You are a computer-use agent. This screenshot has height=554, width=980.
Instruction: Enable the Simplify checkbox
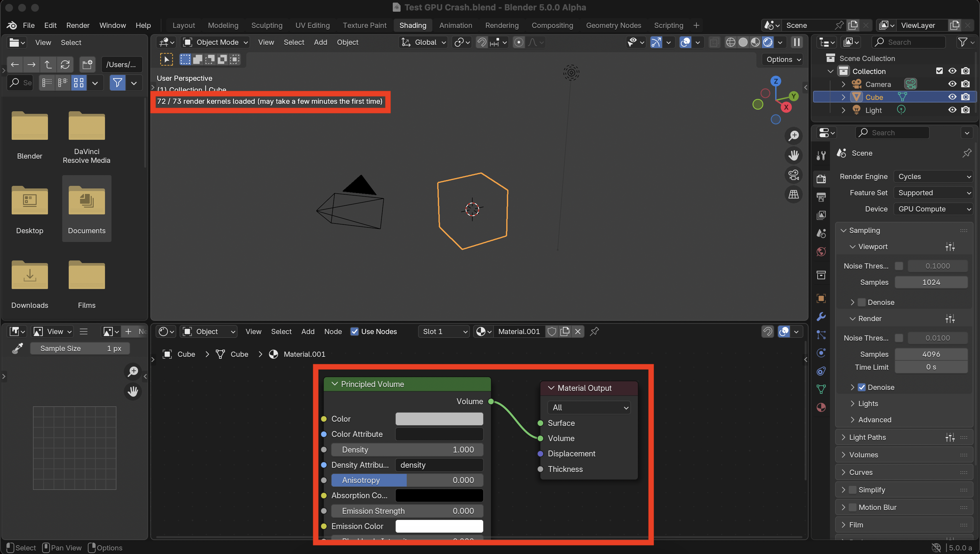(853, 490)
